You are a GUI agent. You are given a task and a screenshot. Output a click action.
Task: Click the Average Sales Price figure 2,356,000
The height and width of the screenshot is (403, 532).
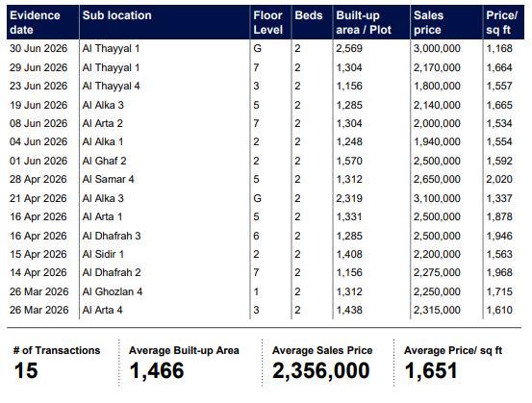point(320,370)
